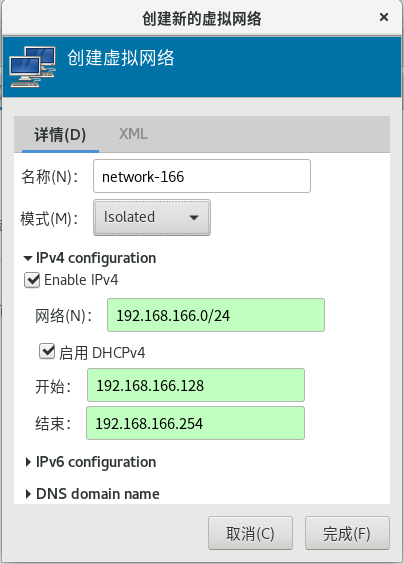Disable the 启用 DHCPv4 checkbox
This screenshot has height=564, width=404.
pyautogui.click(x=47, y=351)
